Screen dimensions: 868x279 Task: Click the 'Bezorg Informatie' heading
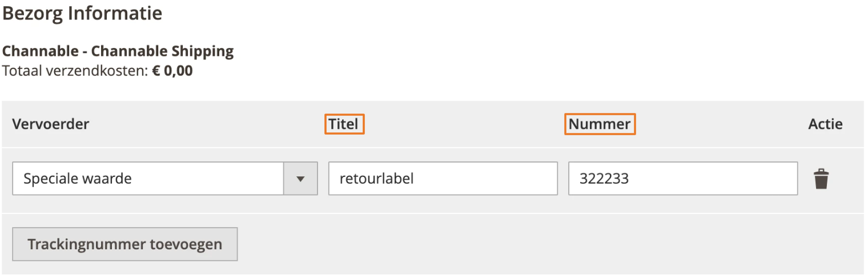pos(82,13)
